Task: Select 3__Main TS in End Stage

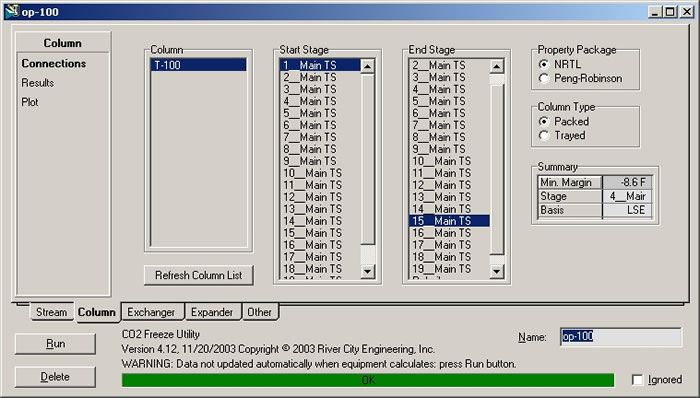Action: 449,77
